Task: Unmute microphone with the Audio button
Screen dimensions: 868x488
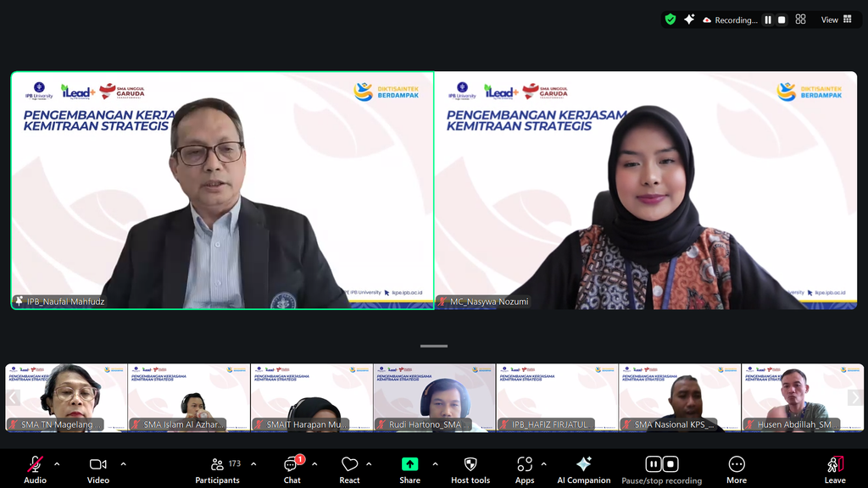Action: 35,470
